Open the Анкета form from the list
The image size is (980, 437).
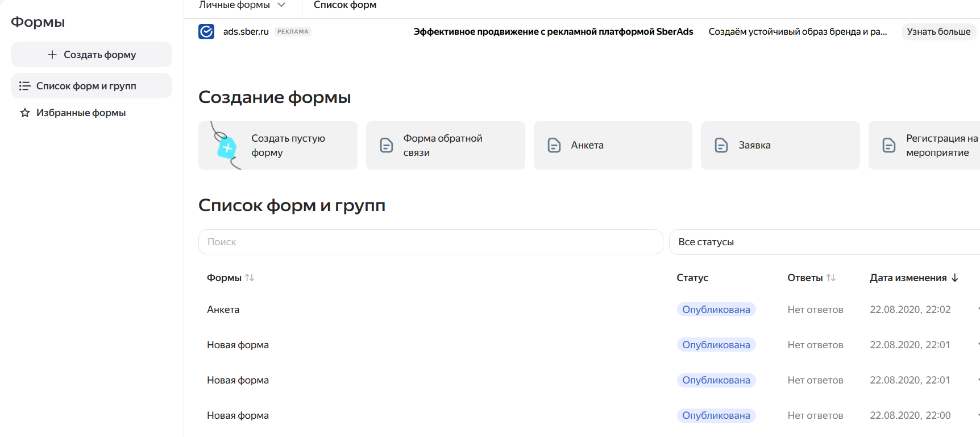click(223, 310)
